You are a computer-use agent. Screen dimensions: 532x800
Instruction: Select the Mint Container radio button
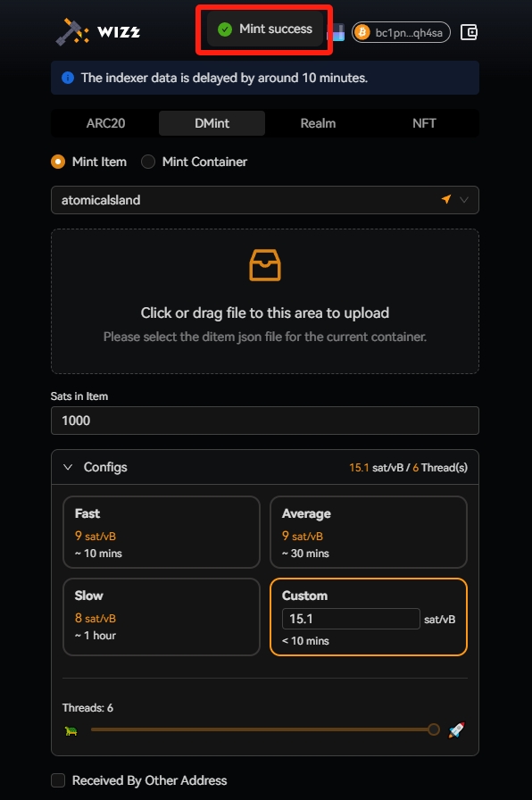[x=148, y=162]
